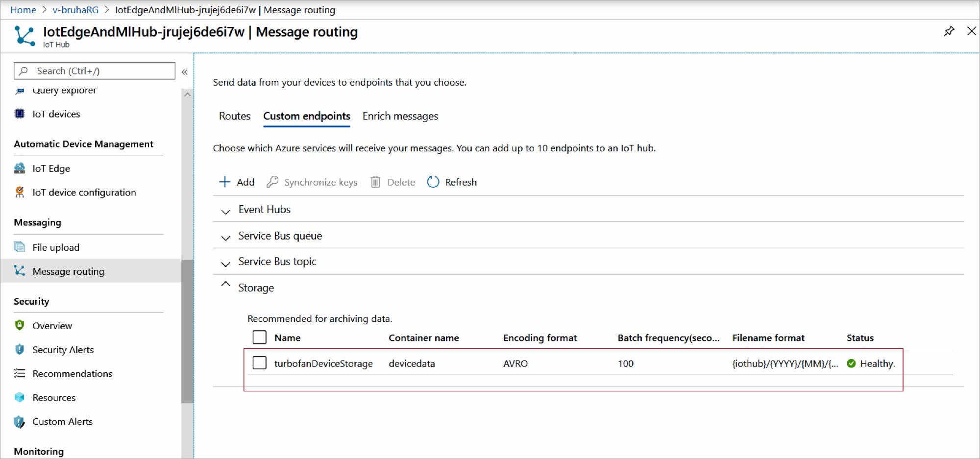Pin the Message routing blade
This screenshot has height=459, width=980.
pos(949,31)
